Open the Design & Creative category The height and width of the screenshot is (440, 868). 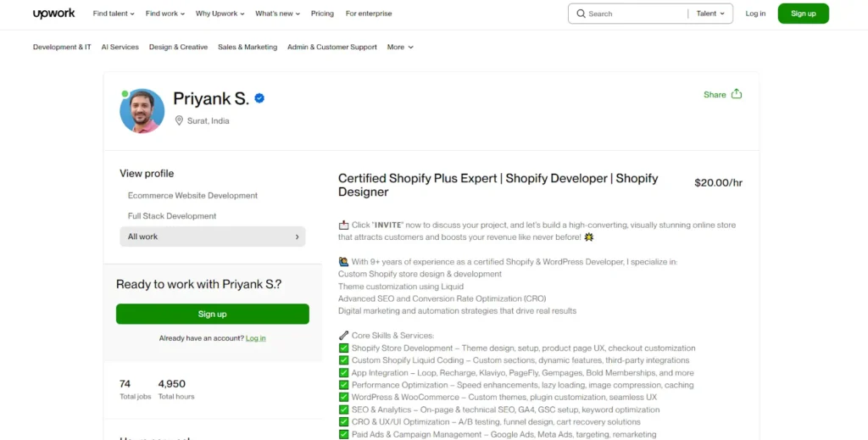(178, 47)
